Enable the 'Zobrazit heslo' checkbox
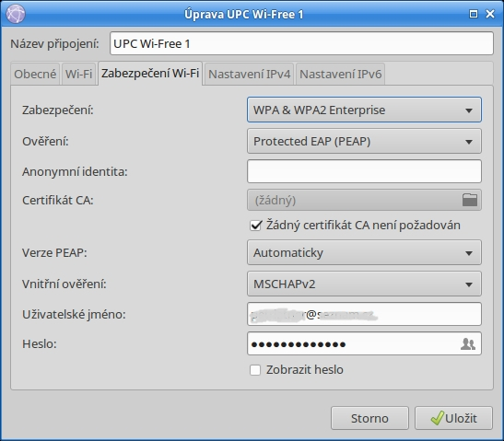 coord(255,370)
